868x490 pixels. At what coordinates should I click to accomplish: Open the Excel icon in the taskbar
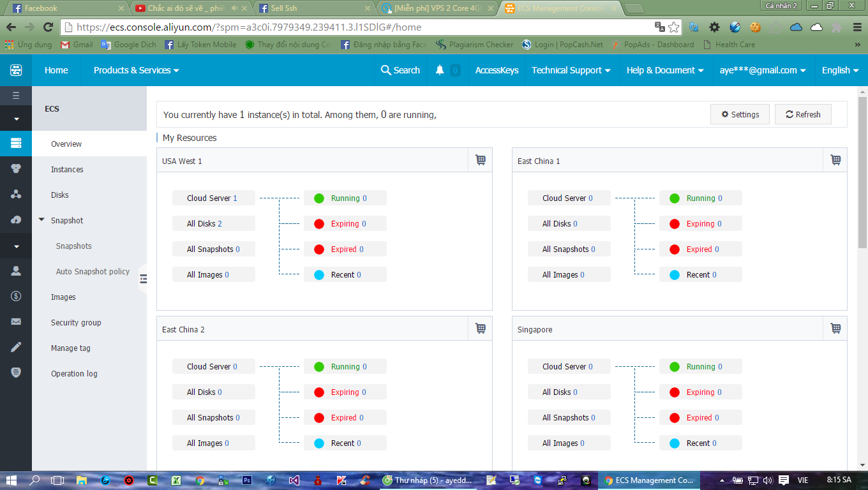pyautogui.click(x=176, y=480)
